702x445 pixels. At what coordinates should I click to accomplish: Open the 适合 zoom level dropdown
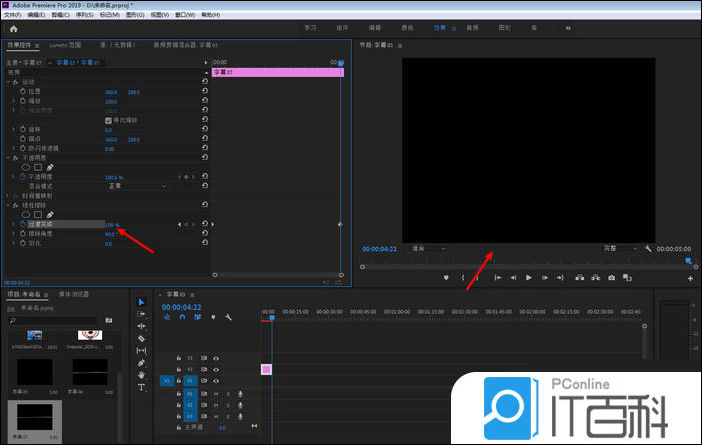[428, 248]
